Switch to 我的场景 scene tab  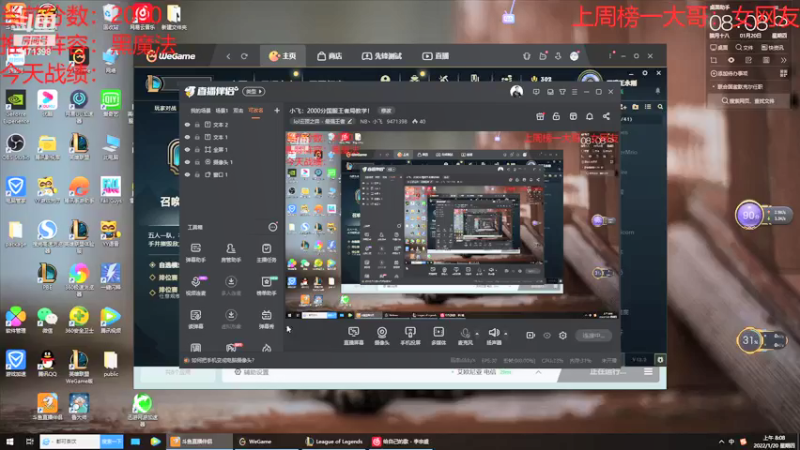coord(200,110)
